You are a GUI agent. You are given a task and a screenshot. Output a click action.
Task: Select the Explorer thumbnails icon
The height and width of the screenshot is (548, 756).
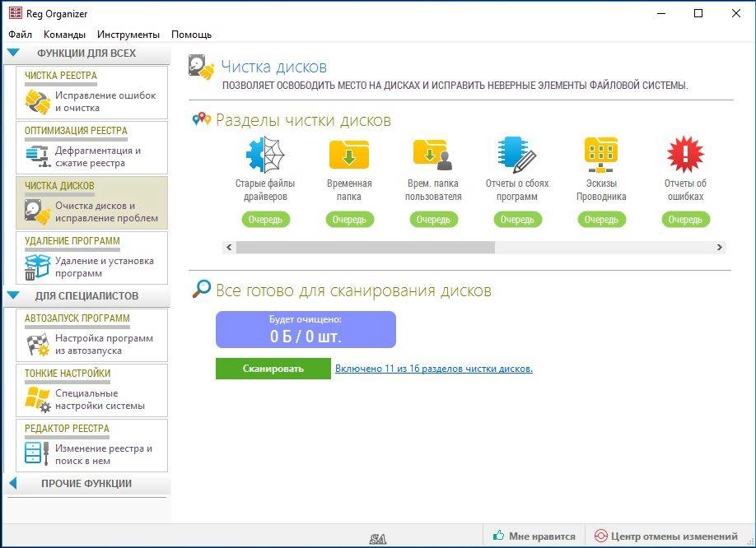tap(600, 155)
